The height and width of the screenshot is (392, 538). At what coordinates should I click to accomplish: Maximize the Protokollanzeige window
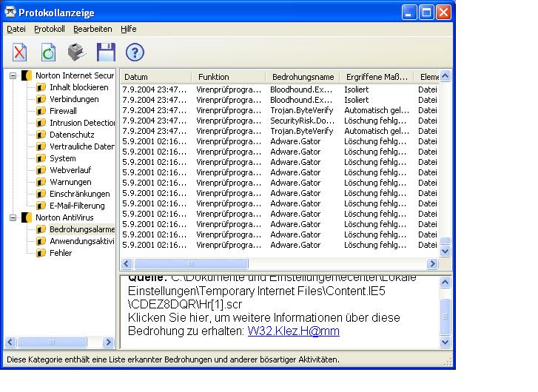426,13
